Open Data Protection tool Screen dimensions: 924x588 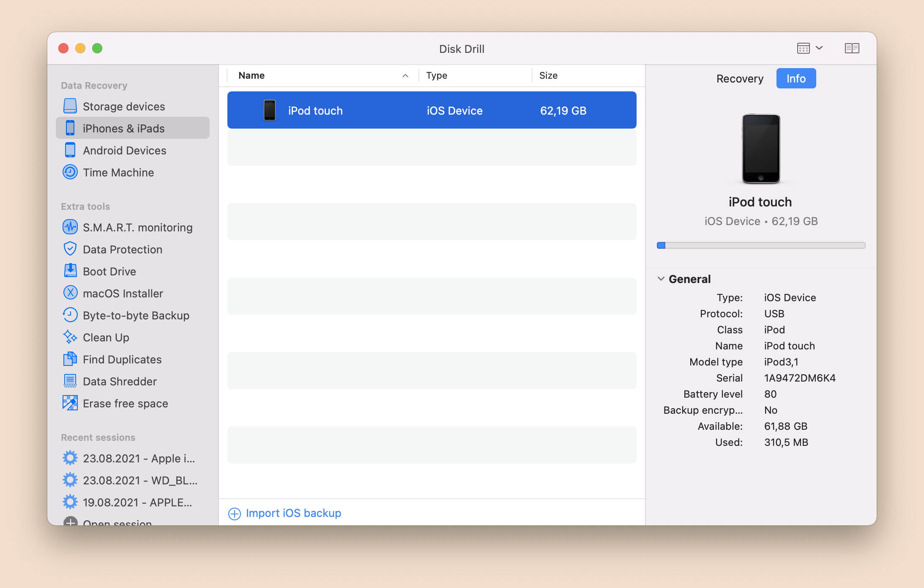click(133, 249)
